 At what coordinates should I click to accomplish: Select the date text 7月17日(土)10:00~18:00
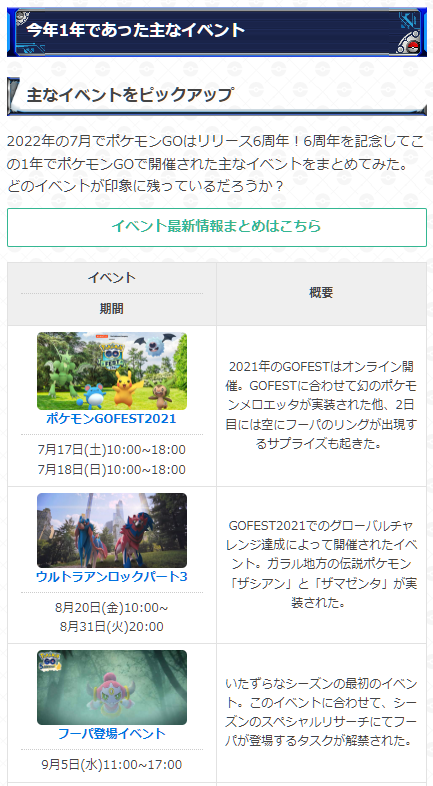(x=112, y=449)
